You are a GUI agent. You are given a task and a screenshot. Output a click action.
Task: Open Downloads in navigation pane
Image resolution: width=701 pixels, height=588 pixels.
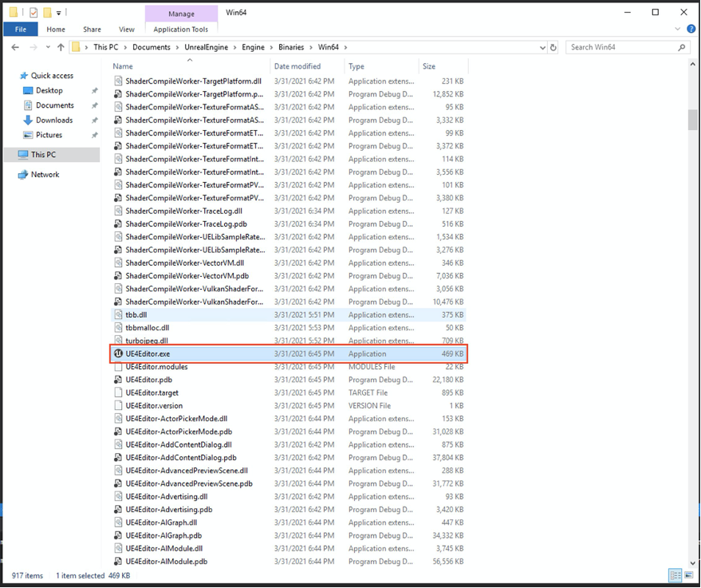point(54,120)
